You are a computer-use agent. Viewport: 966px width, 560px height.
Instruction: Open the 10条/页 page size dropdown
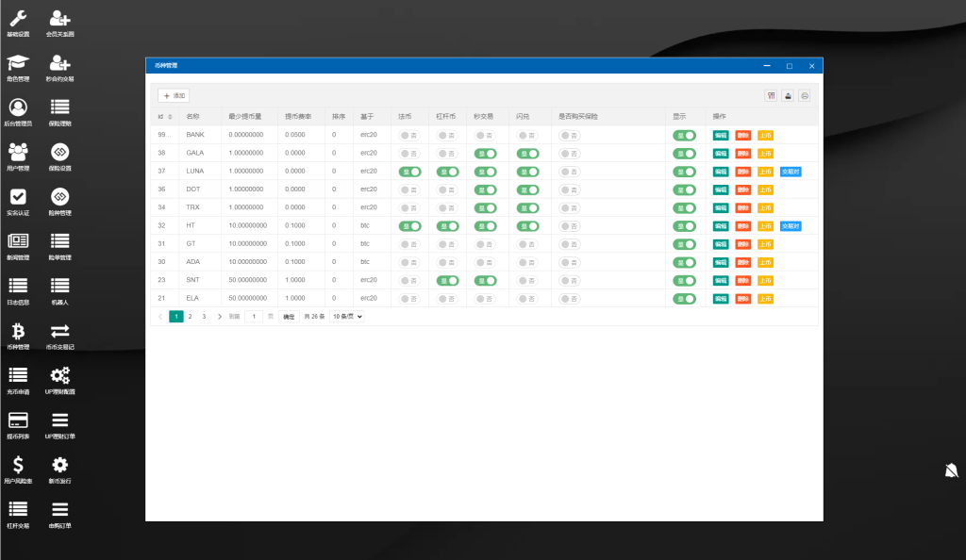[347, 317]
